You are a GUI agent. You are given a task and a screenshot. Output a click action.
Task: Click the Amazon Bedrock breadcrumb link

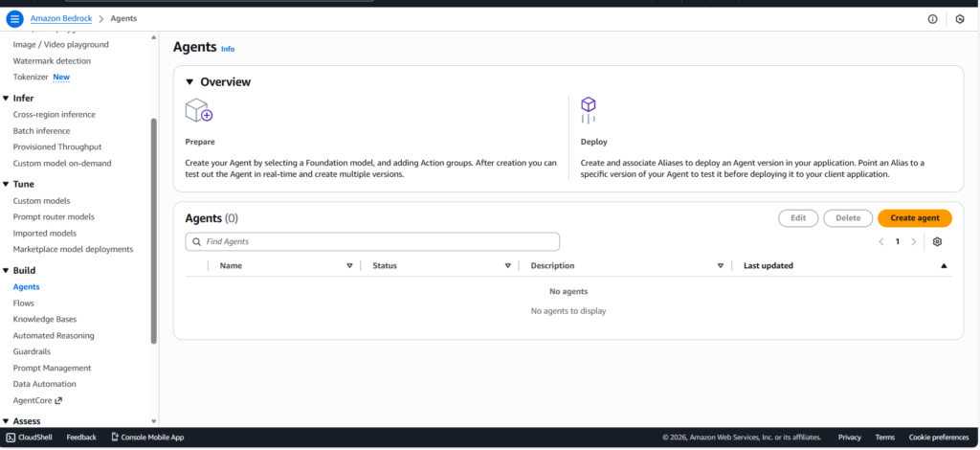pyautogui.click(x=61, y=18)
